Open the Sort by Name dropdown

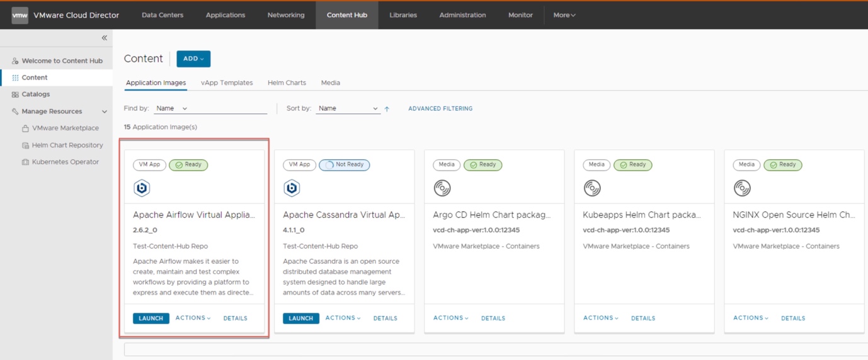click(x=347, y=108)
